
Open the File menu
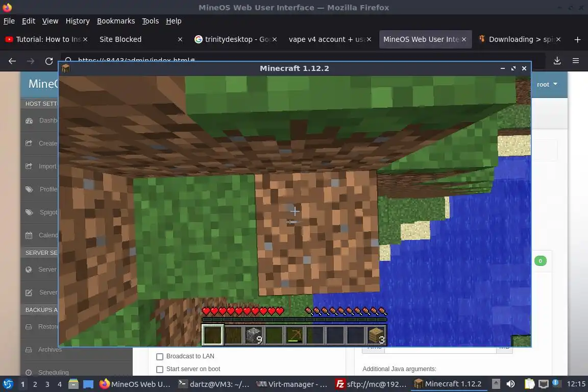pyautogui.click(x=9, y=21)
